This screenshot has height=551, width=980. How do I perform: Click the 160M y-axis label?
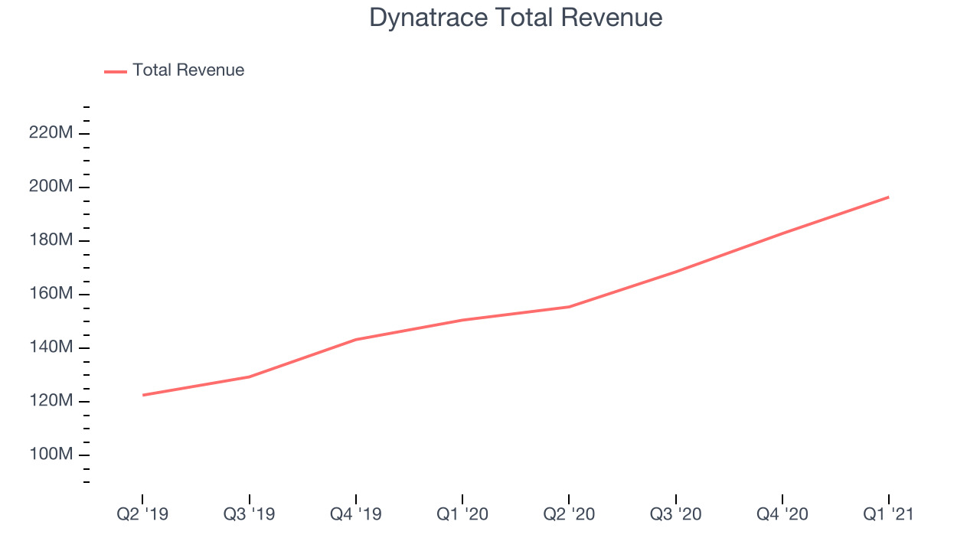[51, 294]
